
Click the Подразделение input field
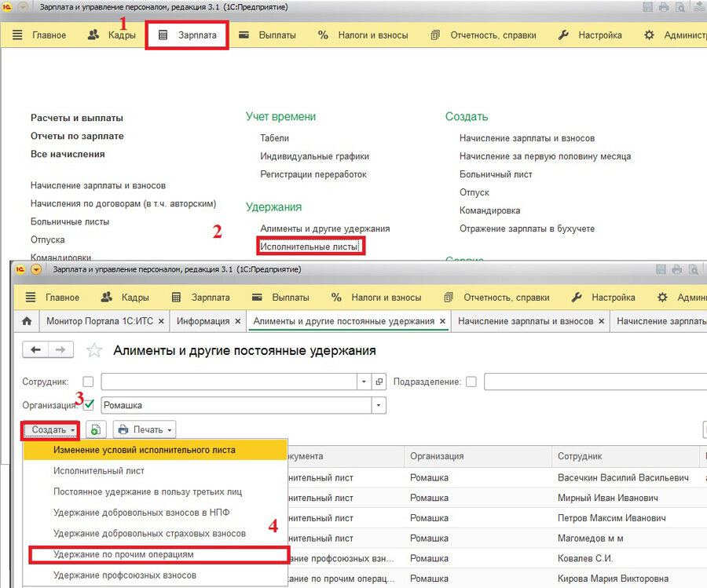tap(595, 382)
